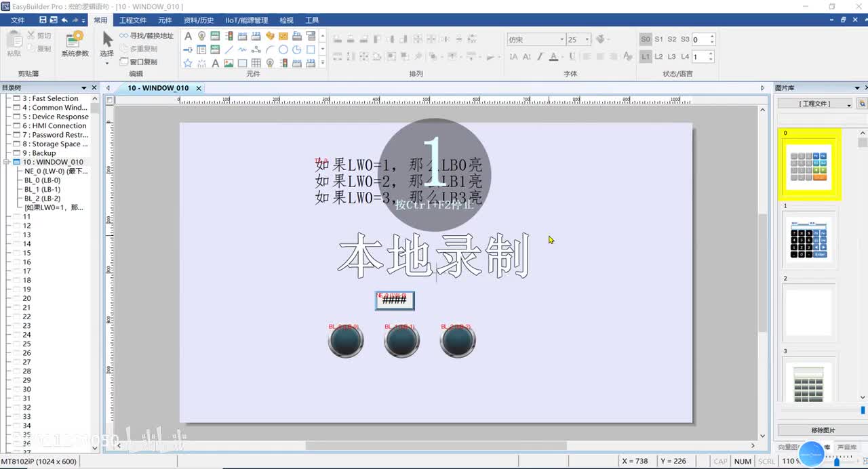Click the 声音库 tab at bottom right

click(846, 447)
